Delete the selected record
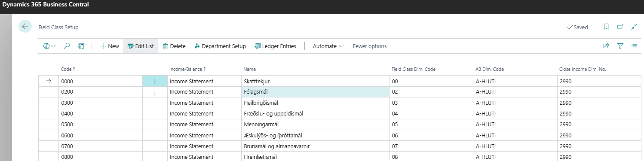The image size is (644, 161). point(174,46)
